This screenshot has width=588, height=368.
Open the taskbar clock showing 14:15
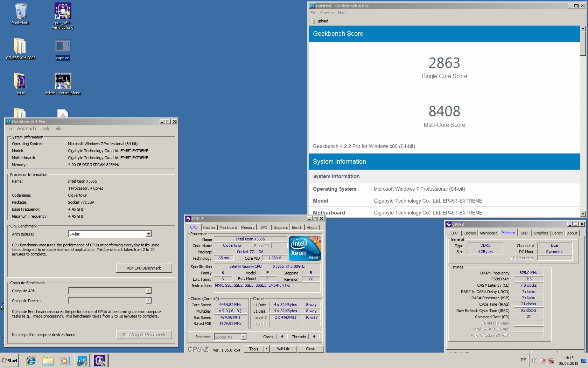click(x=568, y=361)
